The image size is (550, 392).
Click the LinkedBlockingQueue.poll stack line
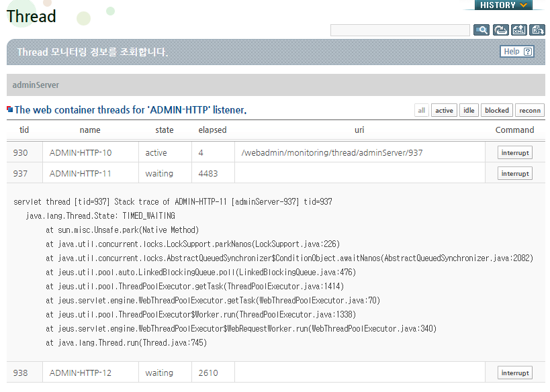(x=201, y=272)
